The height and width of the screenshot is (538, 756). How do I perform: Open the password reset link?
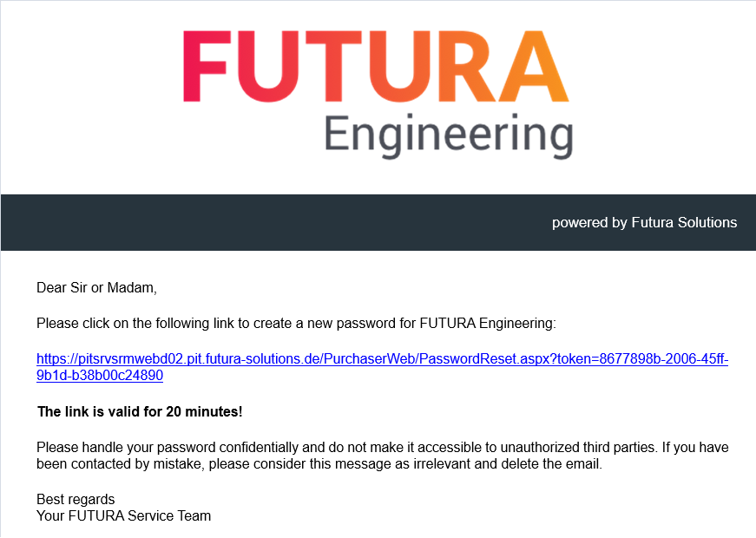tap(382, 358)
